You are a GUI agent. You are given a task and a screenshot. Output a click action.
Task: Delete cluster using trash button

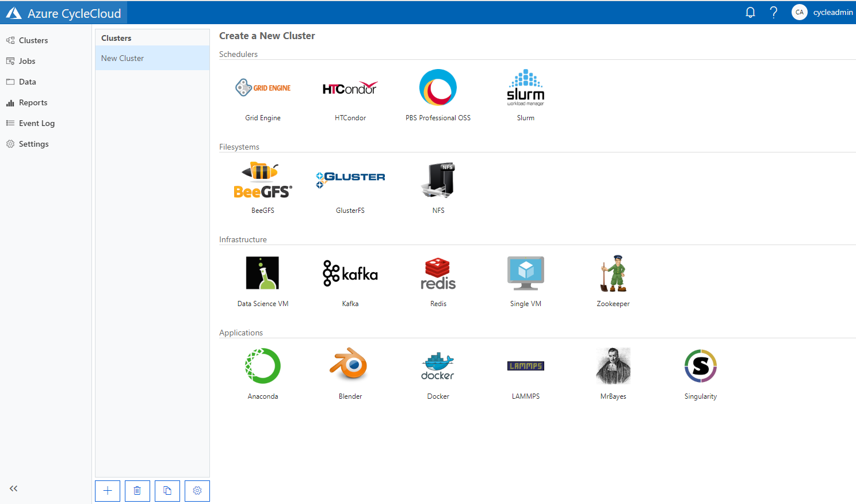pyautogui.click(x=137, y=491)
